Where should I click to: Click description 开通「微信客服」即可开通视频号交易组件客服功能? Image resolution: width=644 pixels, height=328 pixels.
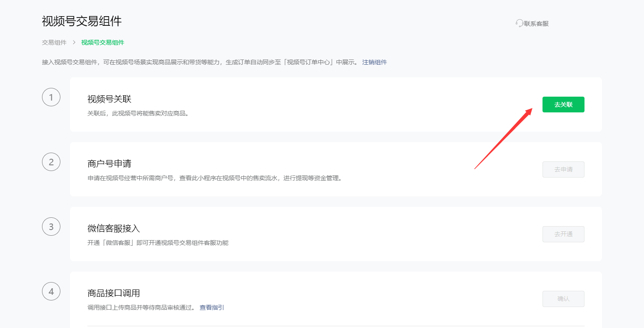point(158,243)
